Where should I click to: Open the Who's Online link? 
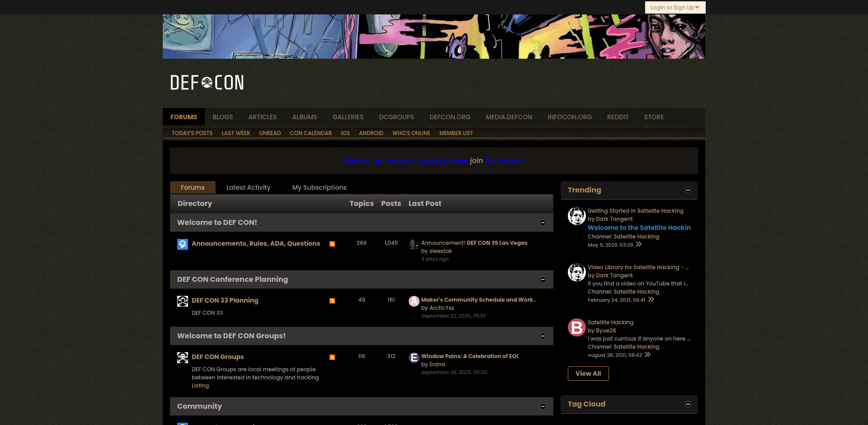point(411,133)
